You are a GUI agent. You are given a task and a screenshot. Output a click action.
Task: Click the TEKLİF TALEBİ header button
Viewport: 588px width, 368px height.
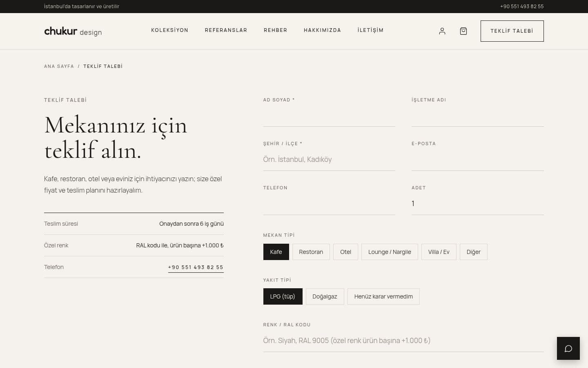512,31
